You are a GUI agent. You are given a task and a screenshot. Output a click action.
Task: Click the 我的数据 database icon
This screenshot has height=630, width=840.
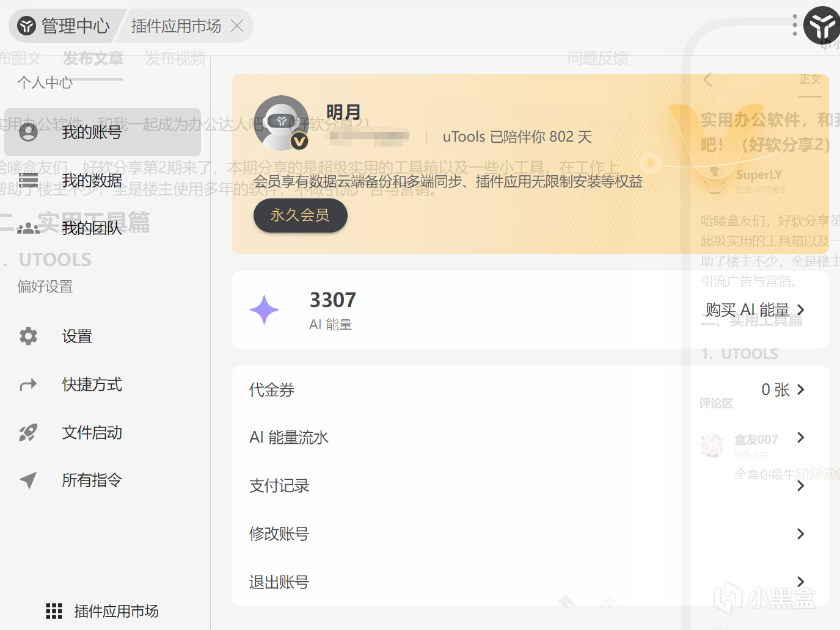28,180
